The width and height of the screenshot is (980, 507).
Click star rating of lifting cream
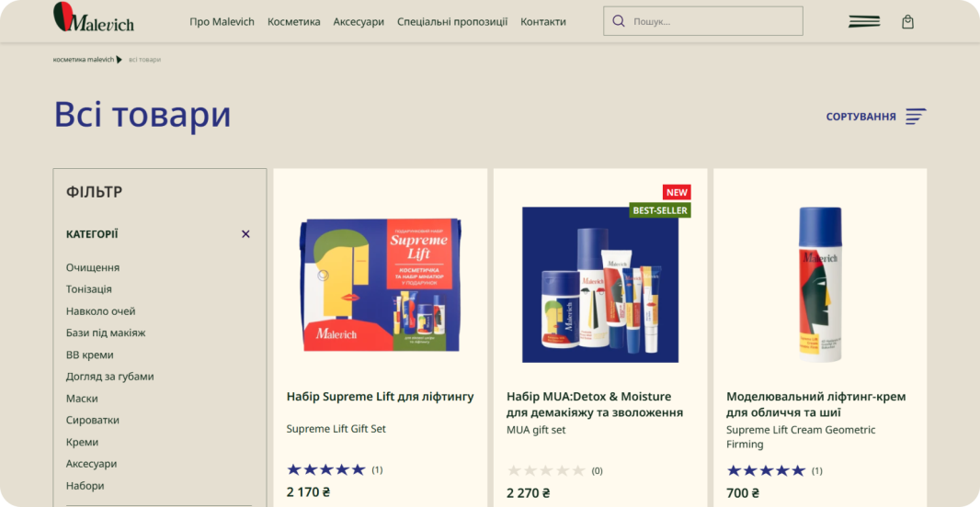pos(766,470)
